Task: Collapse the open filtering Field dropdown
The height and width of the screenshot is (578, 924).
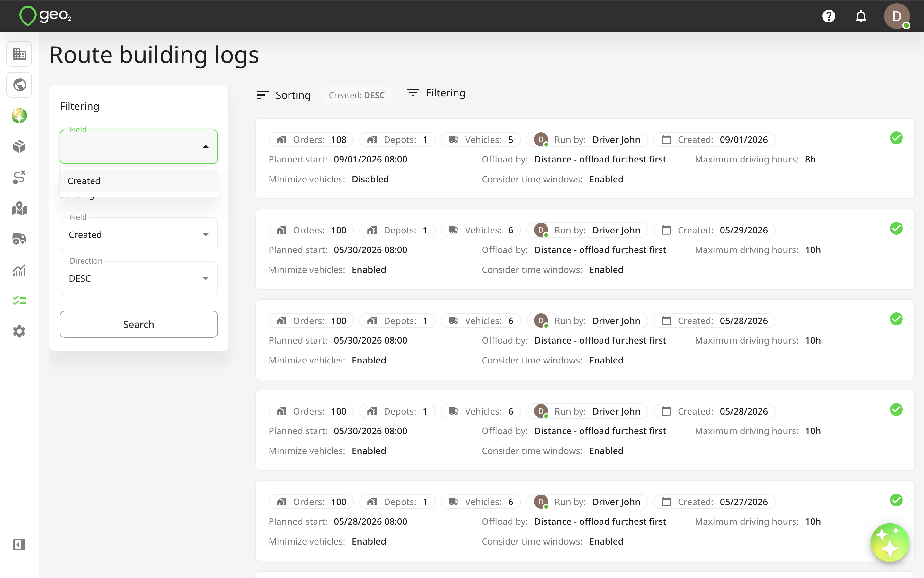Action: tap(139, 147)
